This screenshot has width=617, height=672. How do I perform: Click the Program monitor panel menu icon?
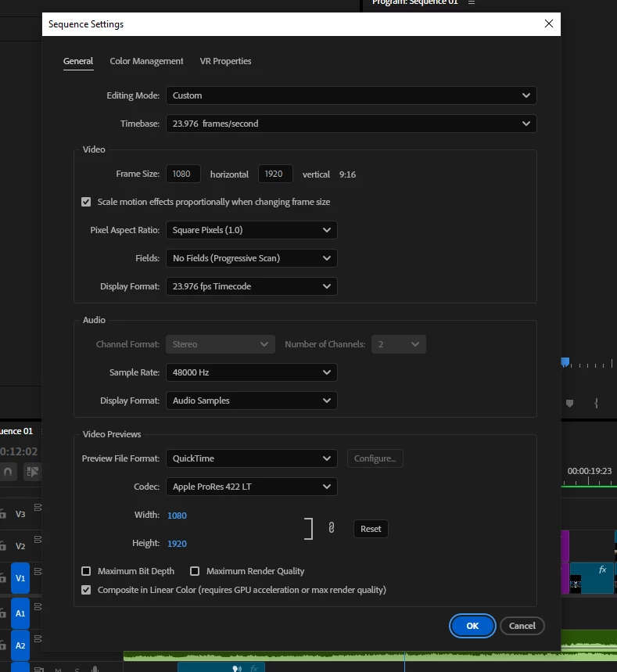click(472, 2)
